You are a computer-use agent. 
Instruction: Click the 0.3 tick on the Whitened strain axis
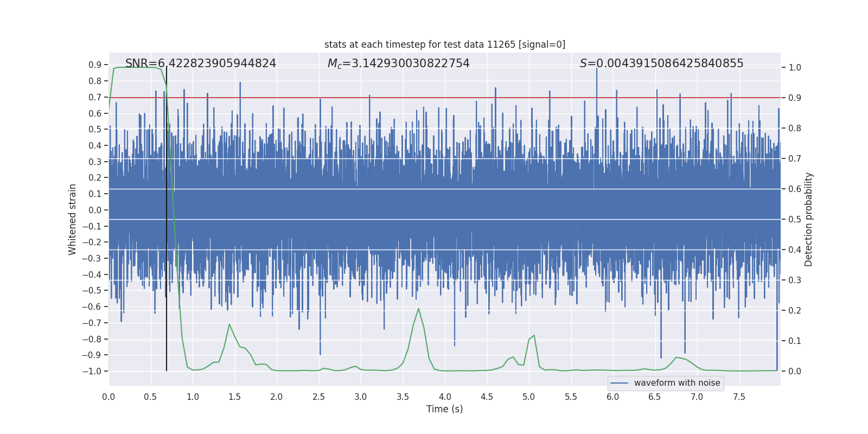(x=95, y=162)
